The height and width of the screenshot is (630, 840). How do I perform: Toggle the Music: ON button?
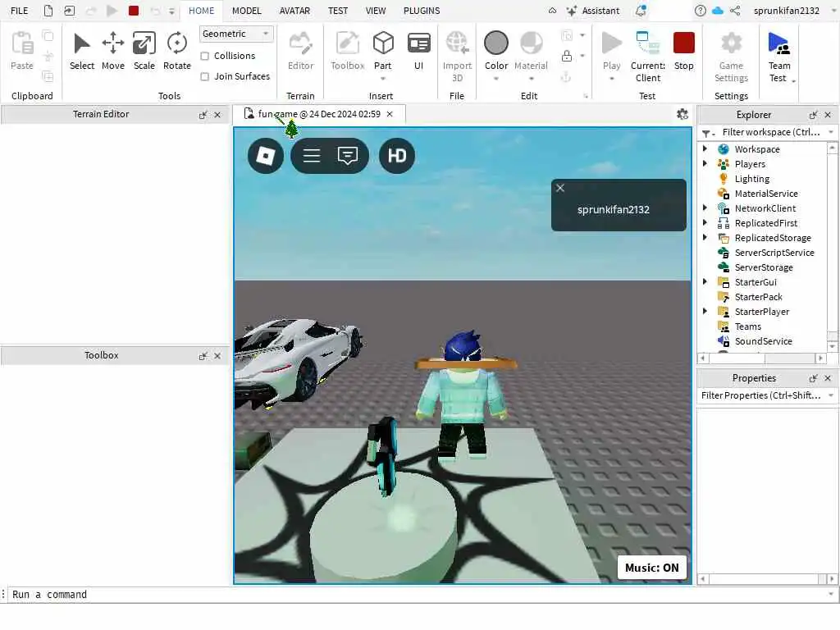pos(651,568)
